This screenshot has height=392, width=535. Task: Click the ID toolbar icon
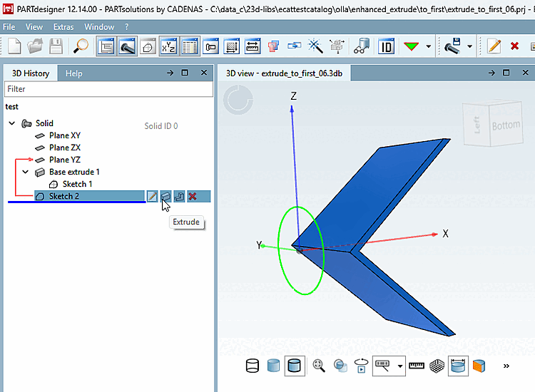tap(386, 46)
